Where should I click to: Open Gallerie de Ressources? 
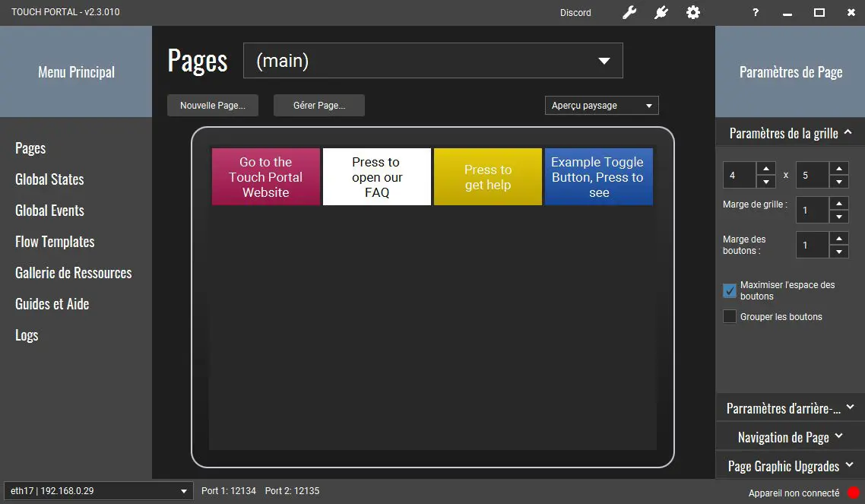coord(74,273)
